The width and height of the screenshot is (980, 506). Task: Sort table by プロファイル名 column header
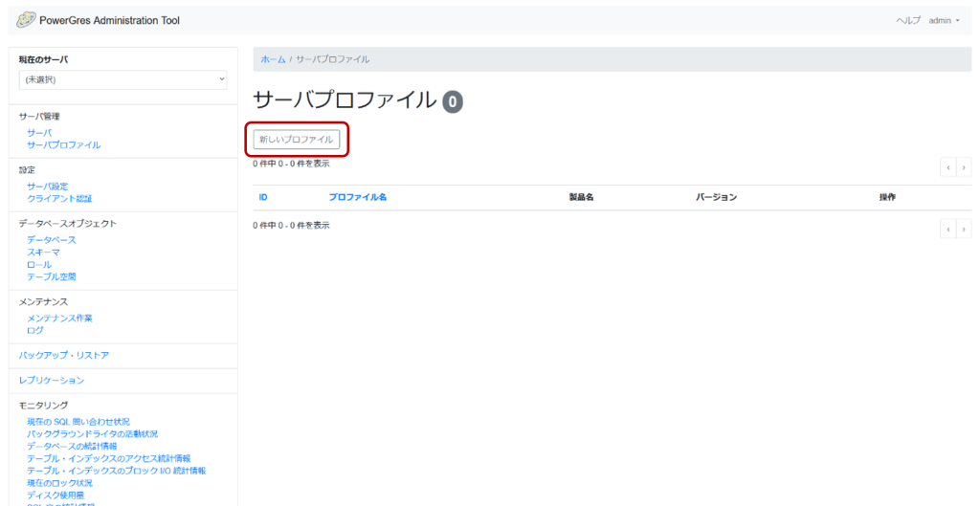tap(358, 197)
